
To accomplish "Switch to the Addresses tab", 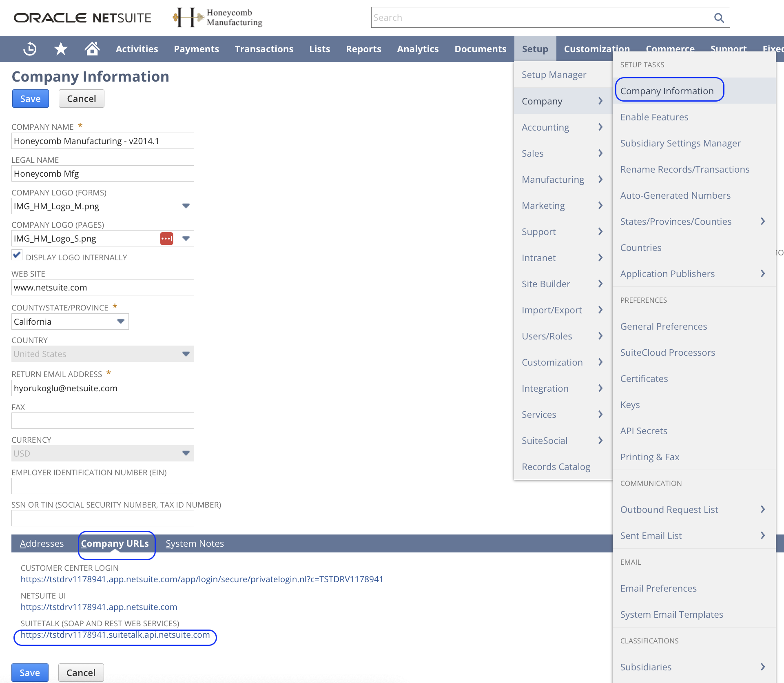I will pos(42,543).
